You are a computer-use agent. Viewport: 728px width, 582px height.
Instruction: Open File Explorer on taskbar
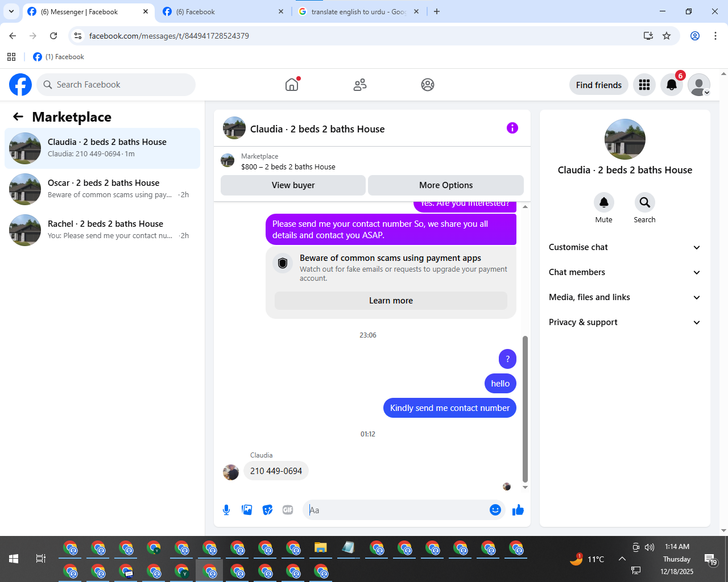[x=321, y=548]
